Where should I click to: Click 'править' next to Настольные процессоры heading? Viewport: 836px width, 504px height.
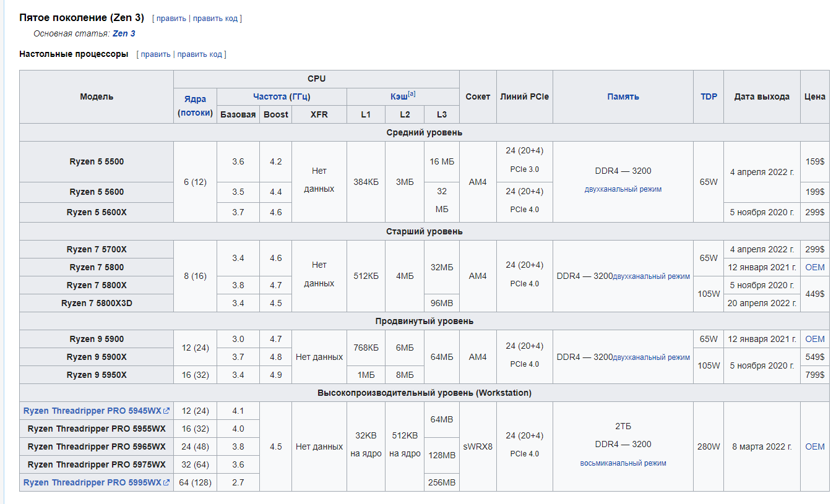[155, 54]
